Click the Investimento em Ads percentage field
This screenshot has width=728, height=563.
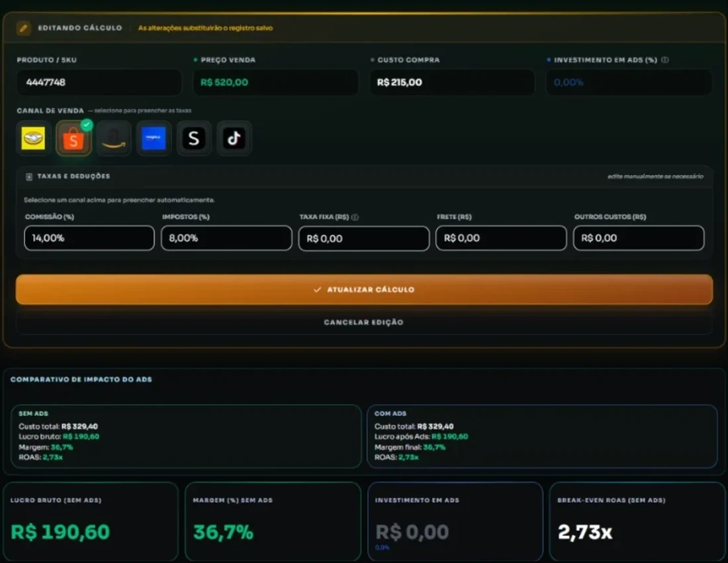[x=629, y=83]
